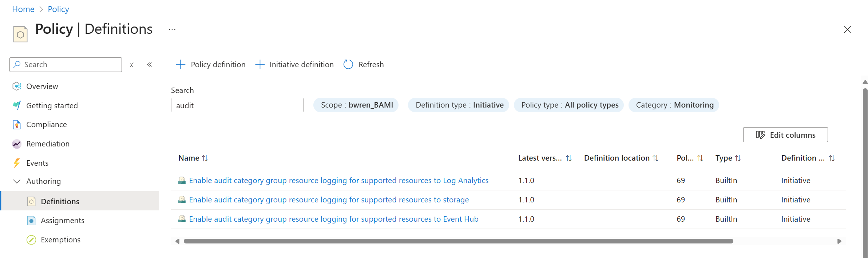This screenshot has height=258, width=868.
Task: Open Assignments in the sidebar
Action: click(63, 221)
